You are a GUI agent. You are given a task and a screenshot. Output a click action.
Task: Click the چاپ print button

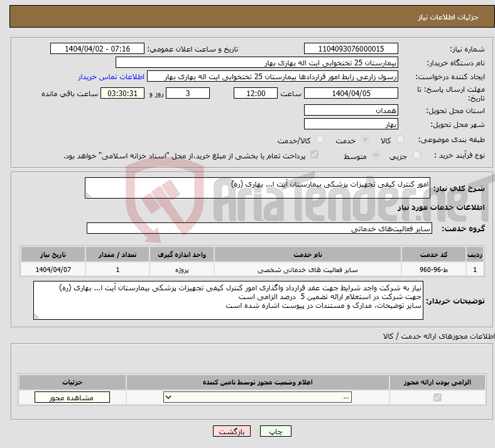(276, 432)
